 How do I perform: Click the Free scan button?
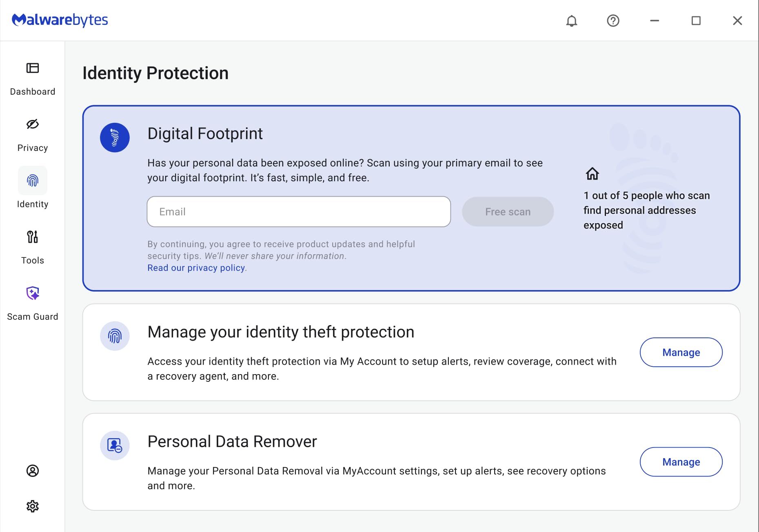point(508,212)
